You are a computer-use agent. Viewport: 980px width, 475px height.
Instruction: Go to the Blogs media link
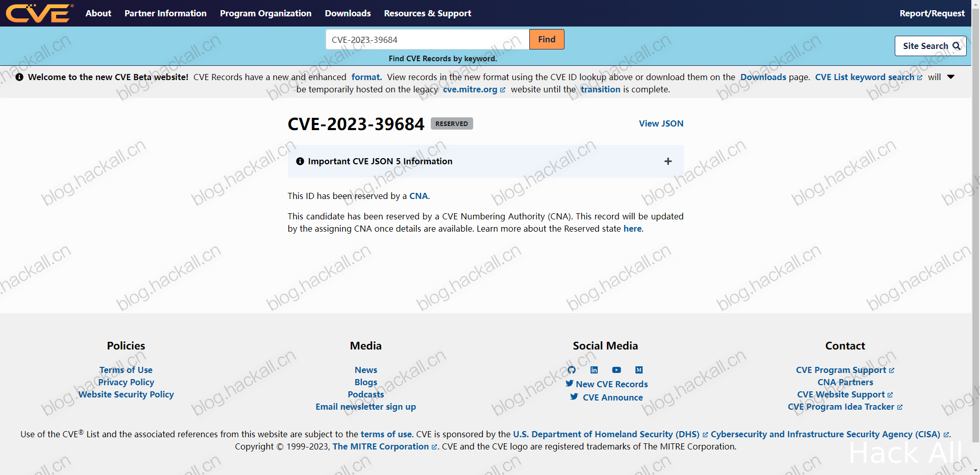[366, 382]
